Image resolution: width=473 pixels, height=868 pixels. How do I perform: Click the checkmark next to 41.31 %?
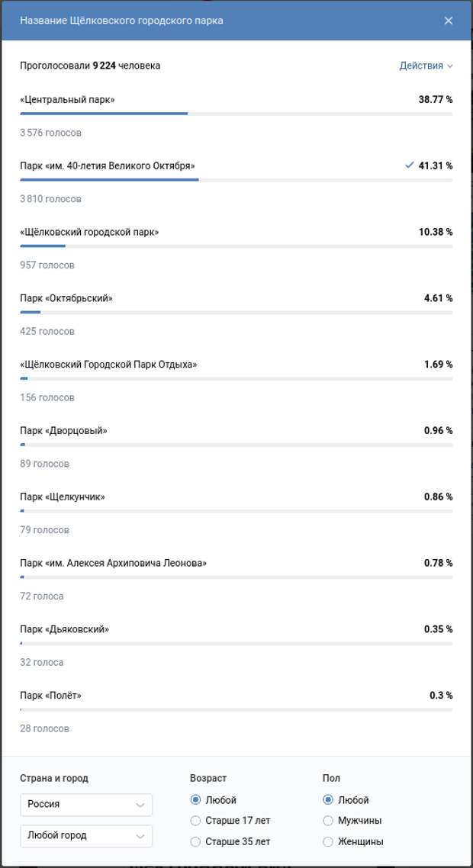coord(410,165)
